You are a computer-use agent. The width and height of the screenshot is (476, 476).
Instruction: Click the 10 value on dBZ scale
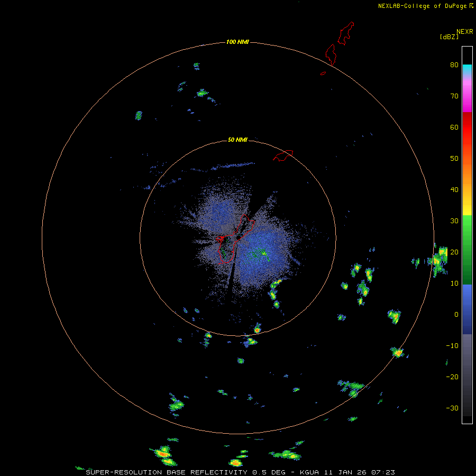click(454, 283)
